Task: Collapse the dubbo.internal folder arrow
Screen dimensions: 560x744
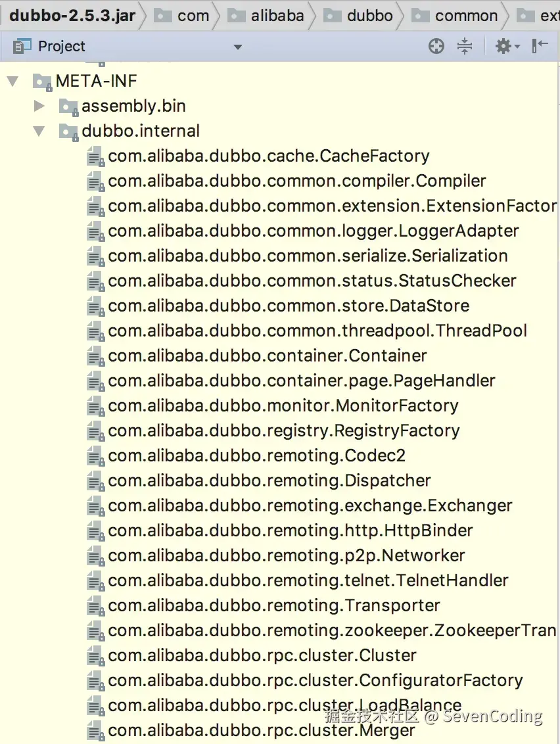Action: 39,131
